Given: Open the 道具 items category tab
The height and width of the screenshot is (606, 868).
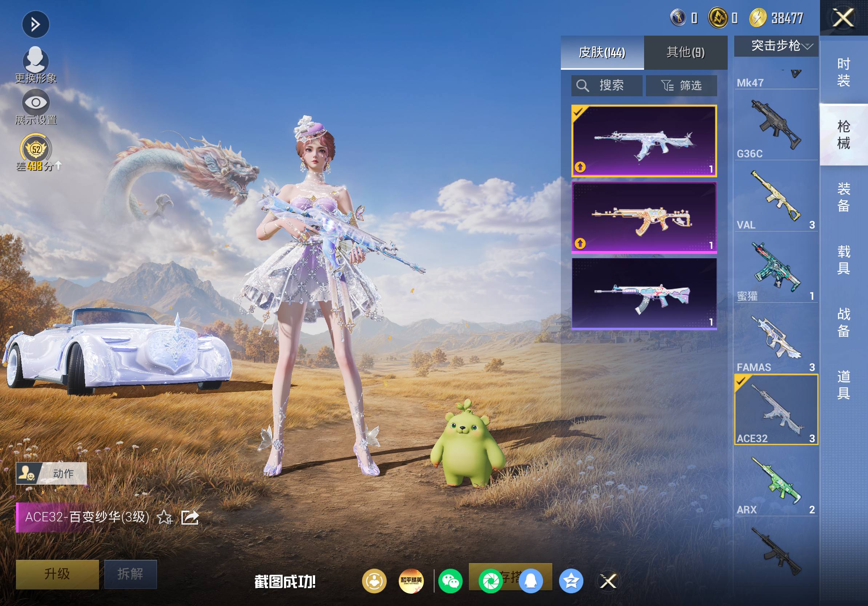Looking at the screenshot, I should pyautogui.click(x=844, y=385).
